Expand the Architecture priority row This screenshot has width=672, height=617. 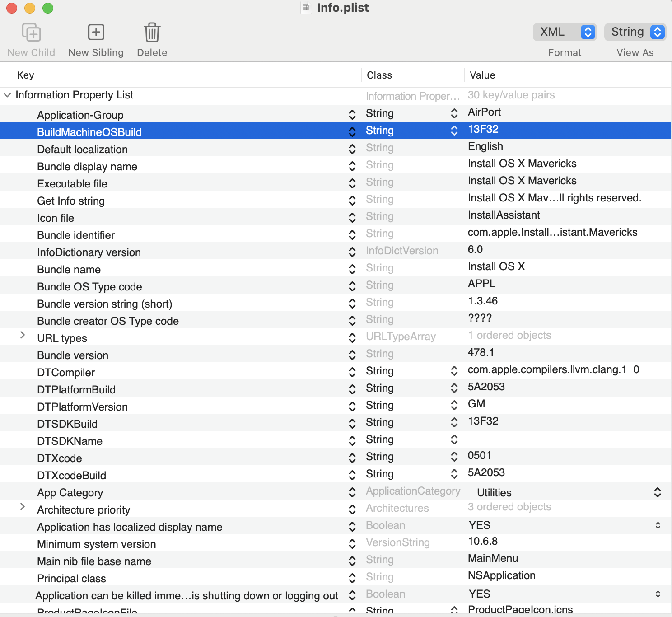tap(22, 506)
